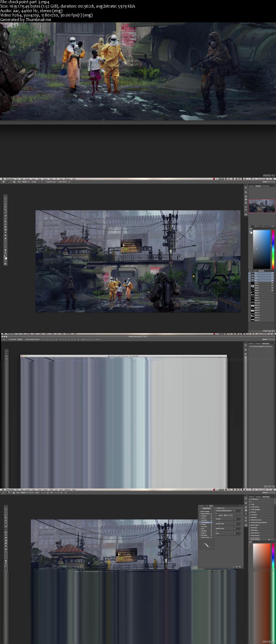Screen dimensions: 276x644
Task: Open Layer menu in 00:14:35 frame
Action: pyautogui.click(x=34, y=179)
